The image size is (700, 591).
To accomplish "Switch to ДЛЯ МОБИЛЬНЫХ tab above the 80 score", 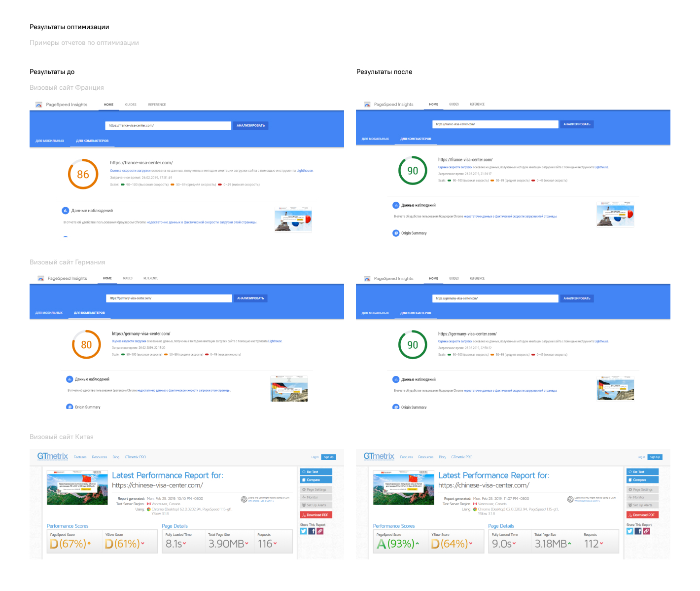I will point(49,313).
